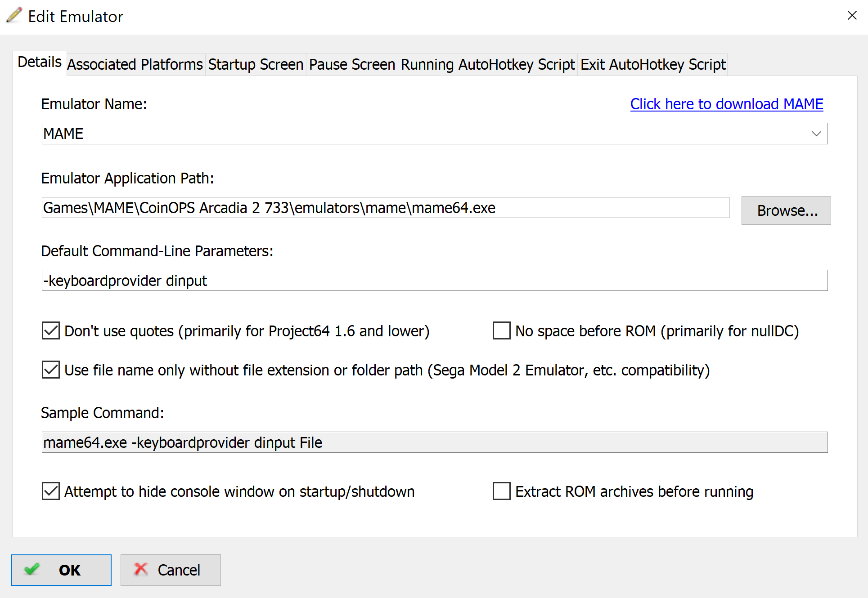
Task: Open the Exit AutoHotkey Script tab
Action: pyautogui.click(x=653, y=65)
